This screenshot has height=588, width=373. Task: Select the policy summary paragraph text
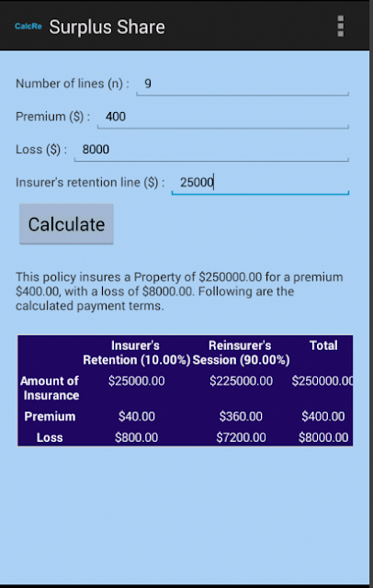179,291
